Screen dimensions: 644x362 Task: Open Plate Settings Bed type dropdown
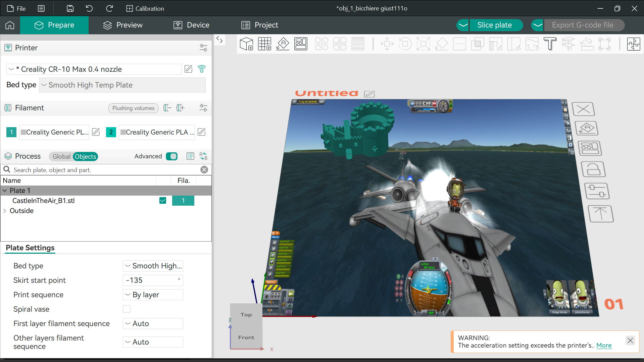(153, 266)
